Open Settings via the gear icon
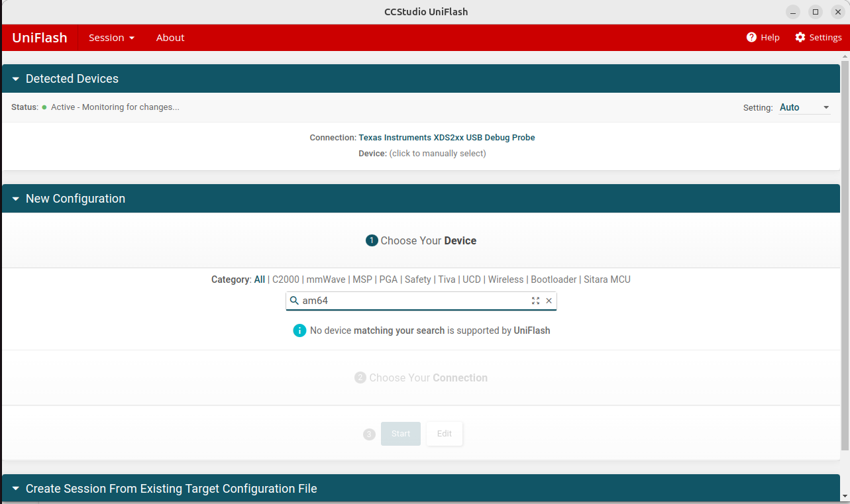 [x=800, y=38]
